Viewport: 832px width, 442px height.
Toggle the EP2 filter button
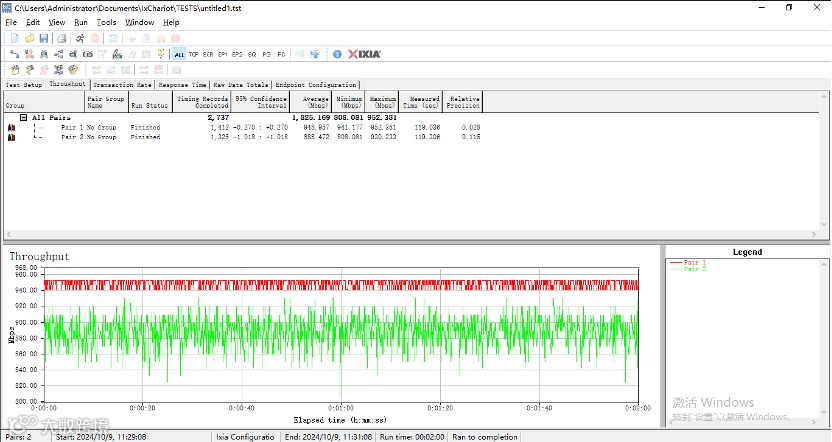point(237,54)
